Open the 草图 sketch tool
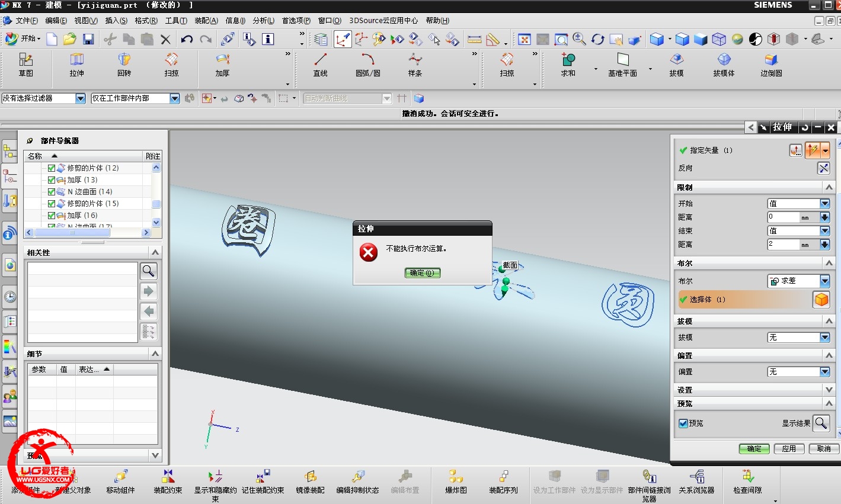This screenshot has width=841, height=504. pos(25,65)
